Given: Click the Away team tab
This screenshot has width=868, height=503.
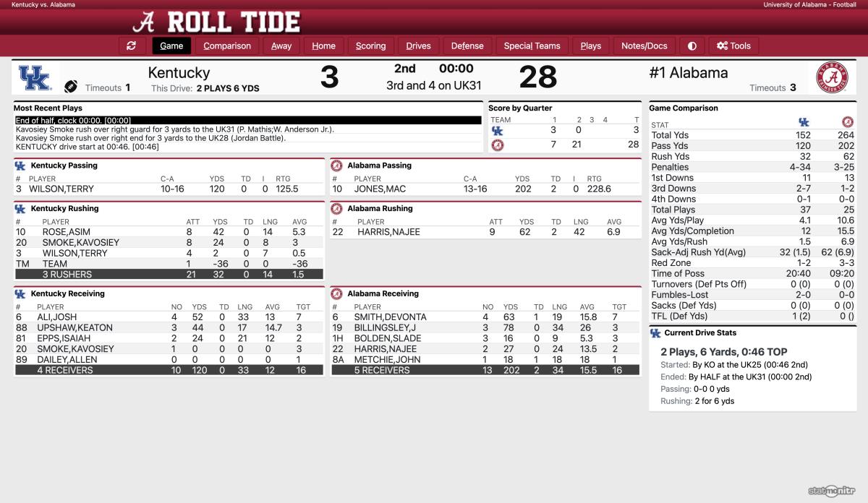Looking at the screenshot, I should 281,46.
